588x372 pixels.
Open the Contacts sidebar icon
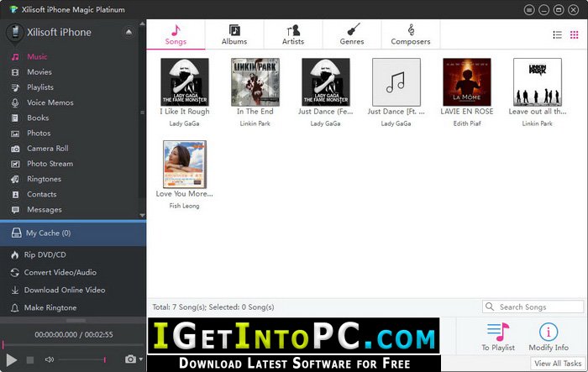(15, 195)
